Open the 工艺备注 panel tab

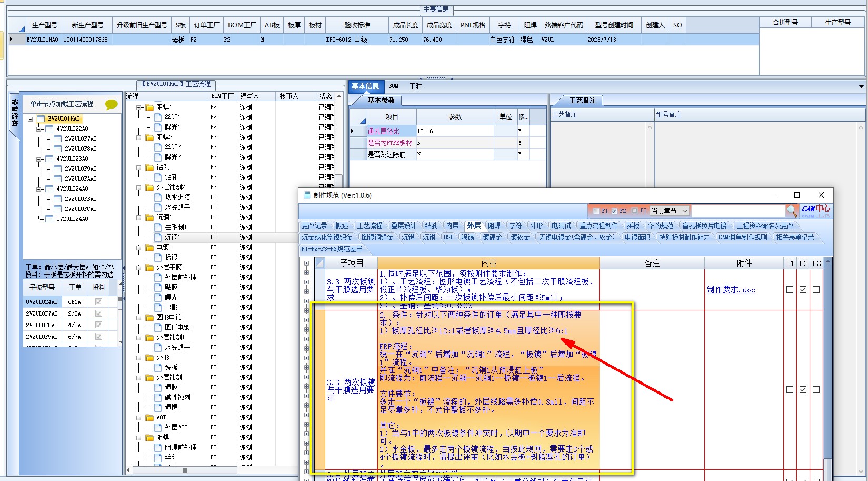(x=583, y=100)
